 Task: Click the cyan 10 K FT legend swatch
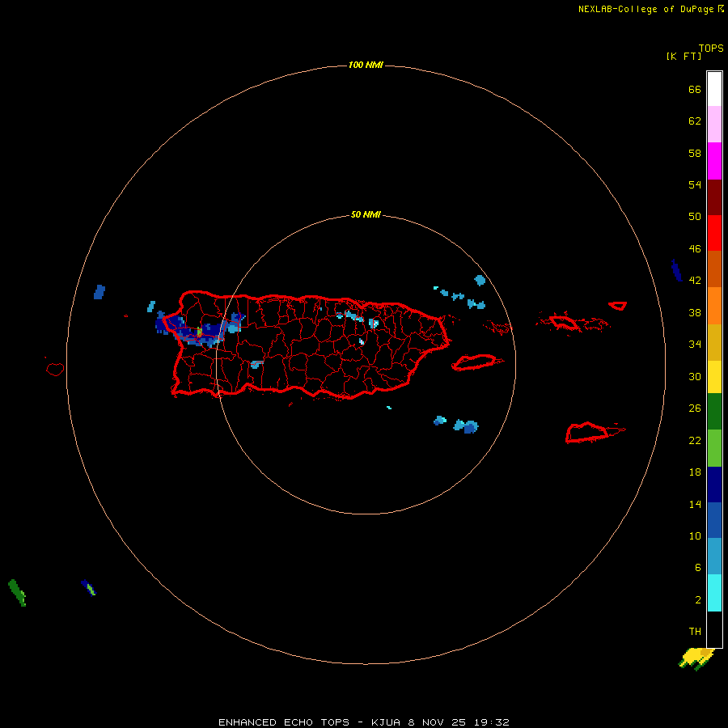(714, 593)
